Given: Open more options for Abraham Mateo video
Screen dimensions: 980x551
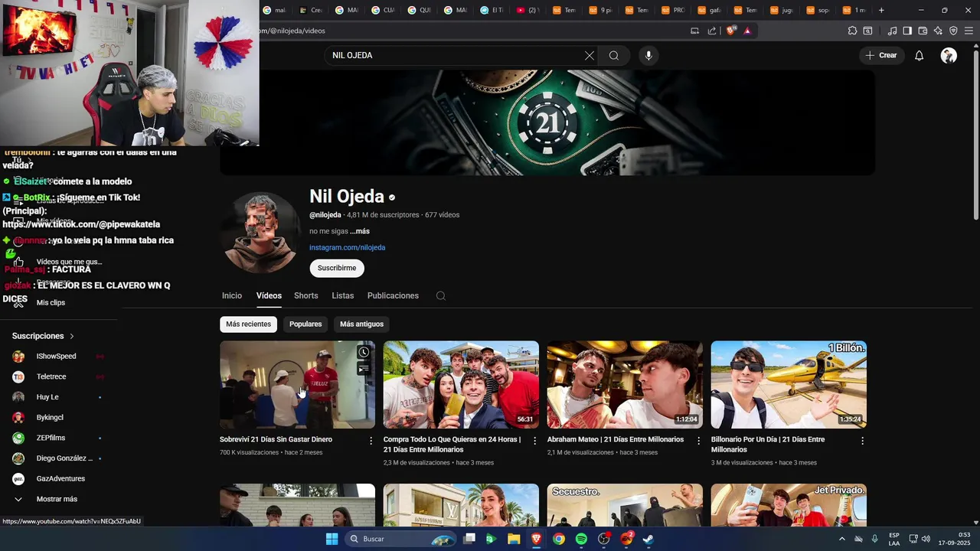Looking at the screenshot, I should point(698,441).
